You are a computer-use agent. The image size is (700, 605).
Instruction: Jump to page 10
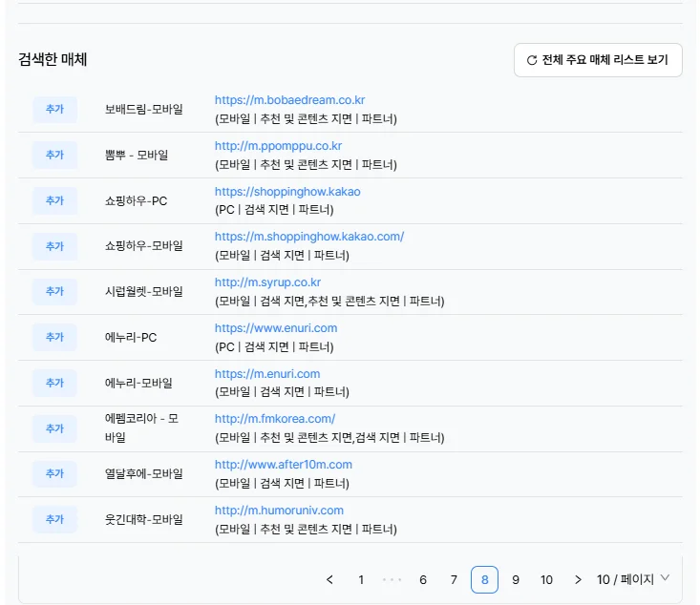(x=546, y=579)
